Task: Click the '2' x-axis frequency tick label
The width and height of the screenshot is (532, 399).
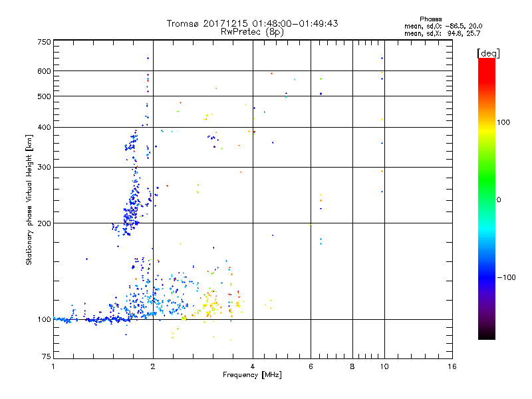Action: [153, 366]
